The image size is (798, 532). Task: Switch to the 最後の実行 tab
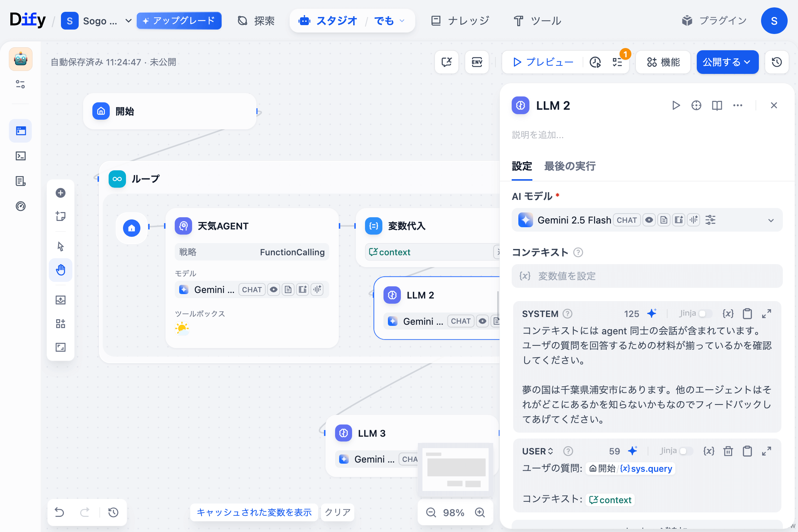(x=569, y=166)
